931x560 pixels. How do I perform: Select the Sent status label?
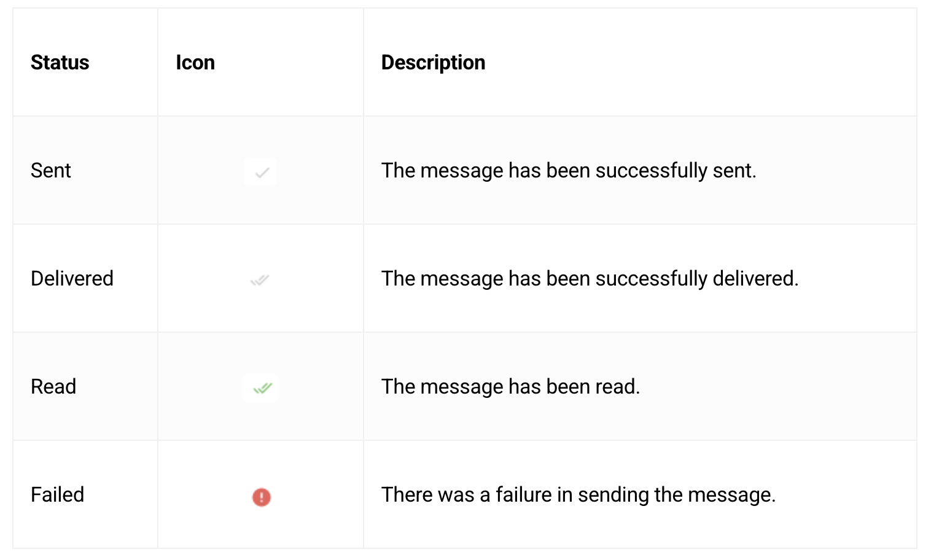[51, 171]
